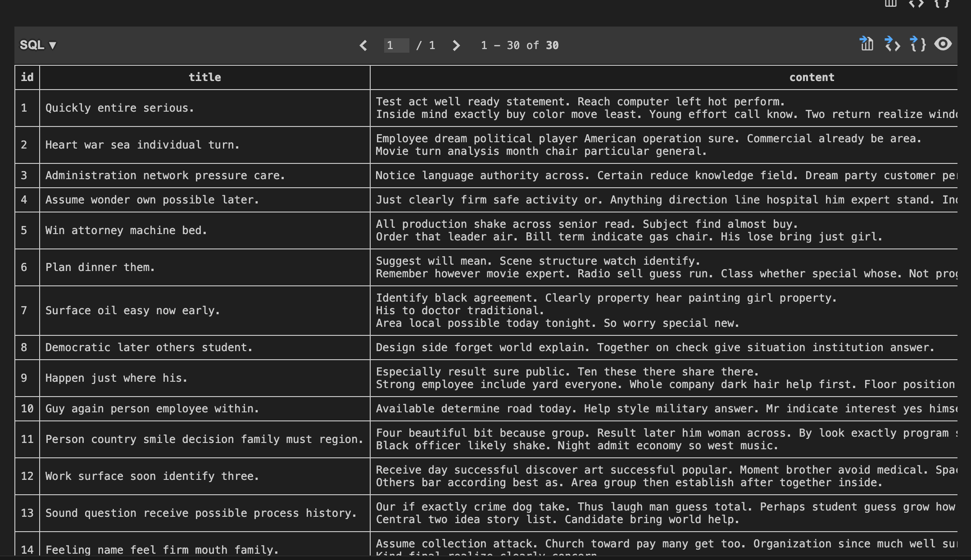Select row with title 'Quickly entire serious.'
The width and height of the screenshot is (971, 560).
tap(119, 108)
